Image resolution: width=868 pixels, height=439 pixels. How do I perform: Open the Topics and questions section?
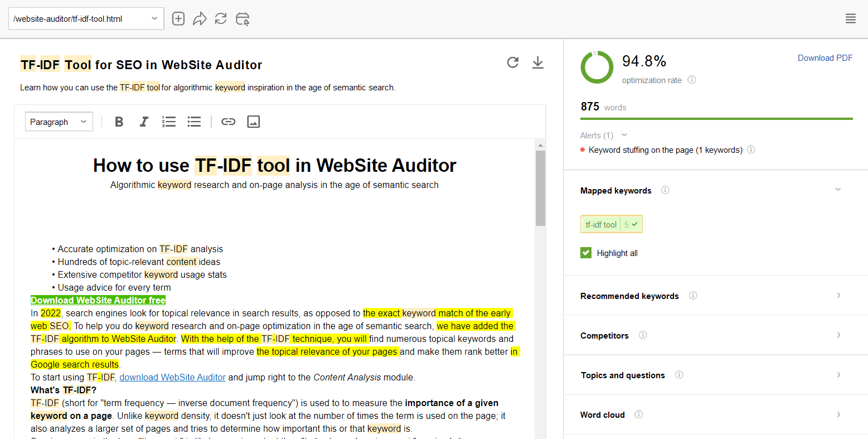838,375
